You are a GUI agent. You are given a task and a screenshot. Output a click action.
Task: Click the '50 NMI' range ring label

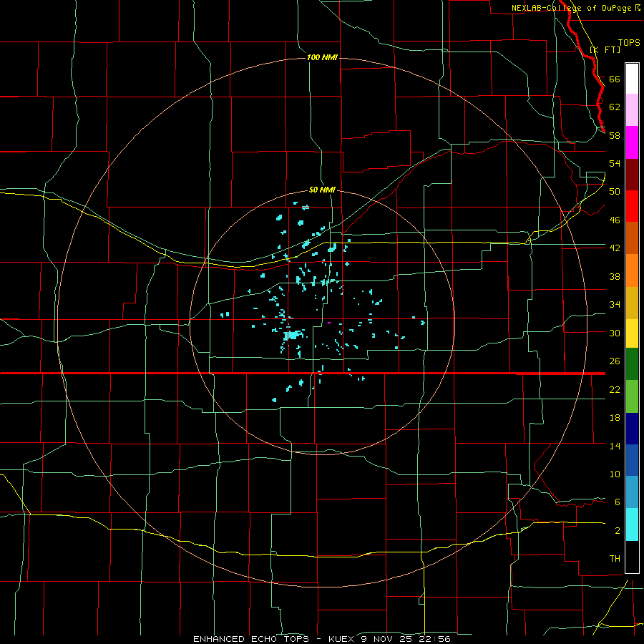coord(322,190)
